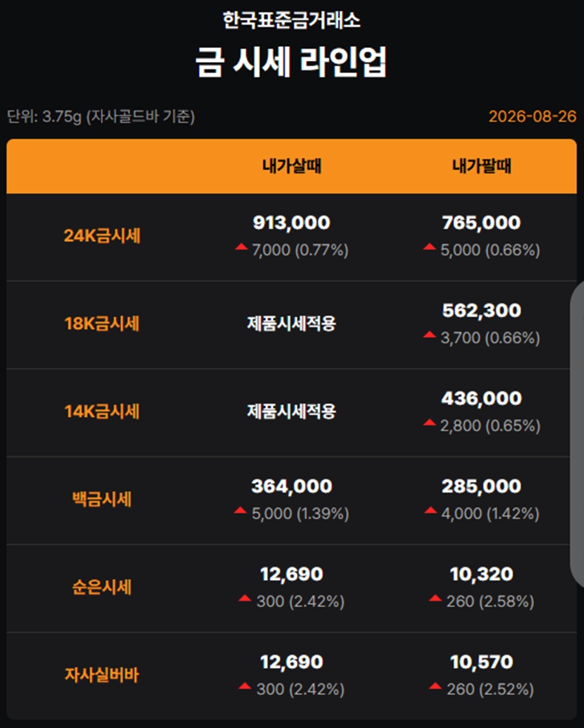
Task: Open the 14K금시세 row label
Action: click(x=102, y=411)
